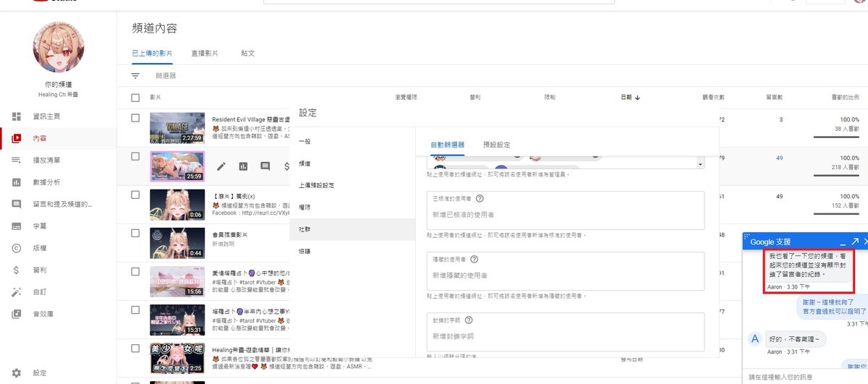Open 一般 section in settings dialog
Screen dimensions: 868x384
tap(352, 141)
